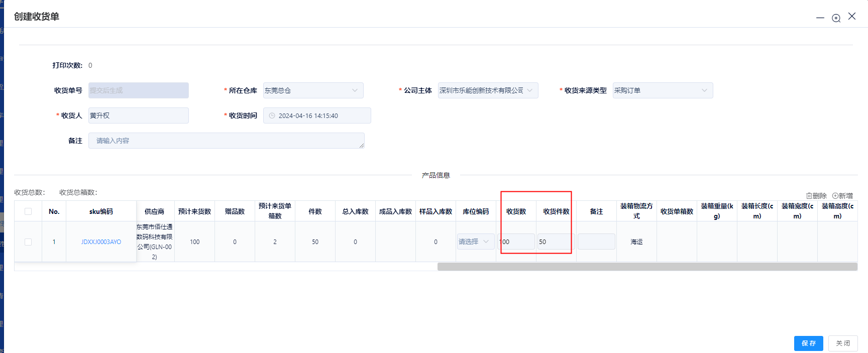Click the 保存 button
The image size is (868, 353).
[x=808, y=343]
